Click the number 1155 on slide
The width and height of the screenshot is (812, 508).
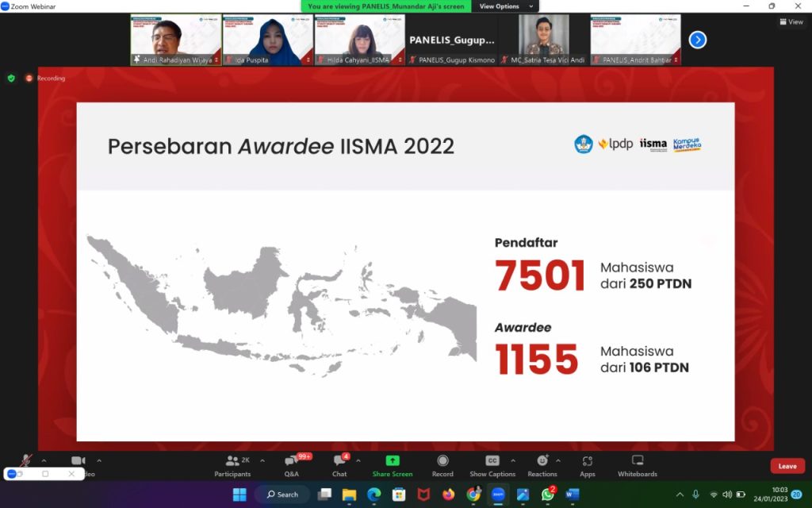coord(537,359)
